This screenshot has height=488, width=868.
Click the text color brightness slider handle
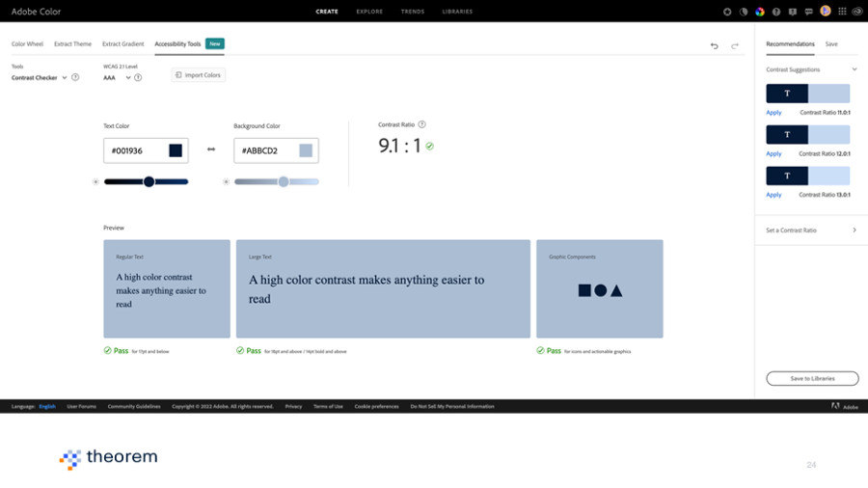pos(149,181)
